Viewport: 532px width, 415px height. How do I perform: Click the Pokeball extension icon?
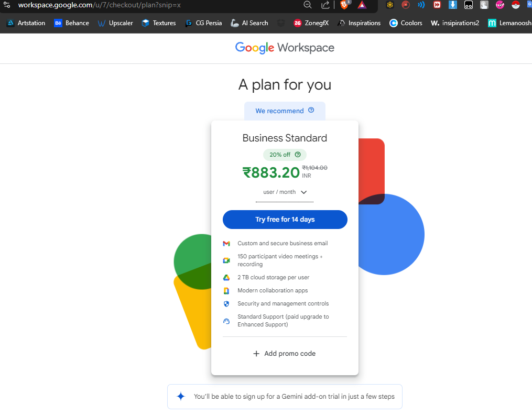pos(516,5)
